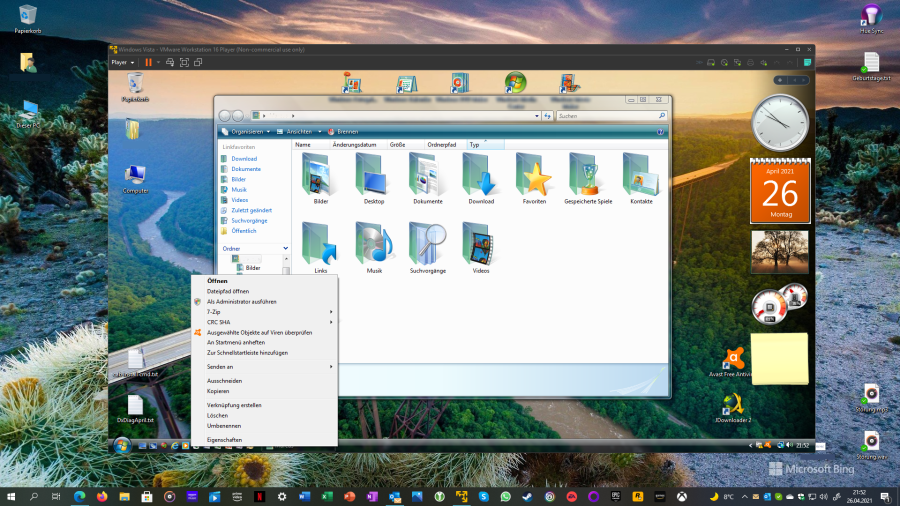Open Microsoft Edge from the host taskbar
Image resolution: width=900 pixels, height=506 pixels.
79,496
